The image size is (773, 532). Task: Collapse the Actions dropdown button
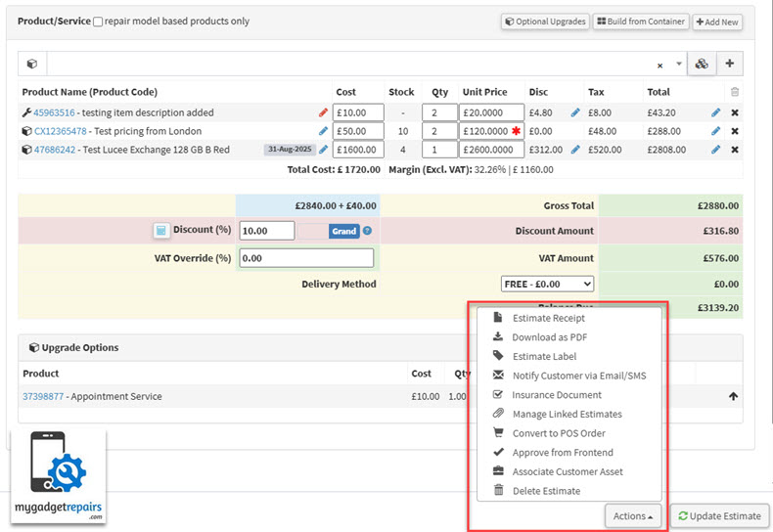[632, 516]
